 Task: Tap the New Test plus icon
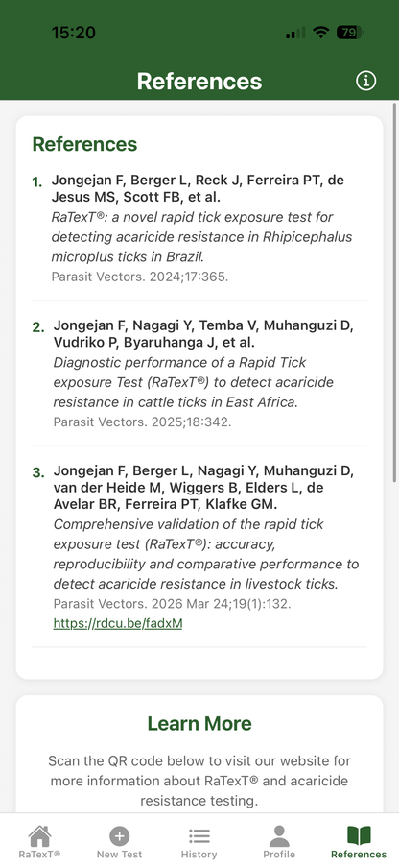[119, 836]
